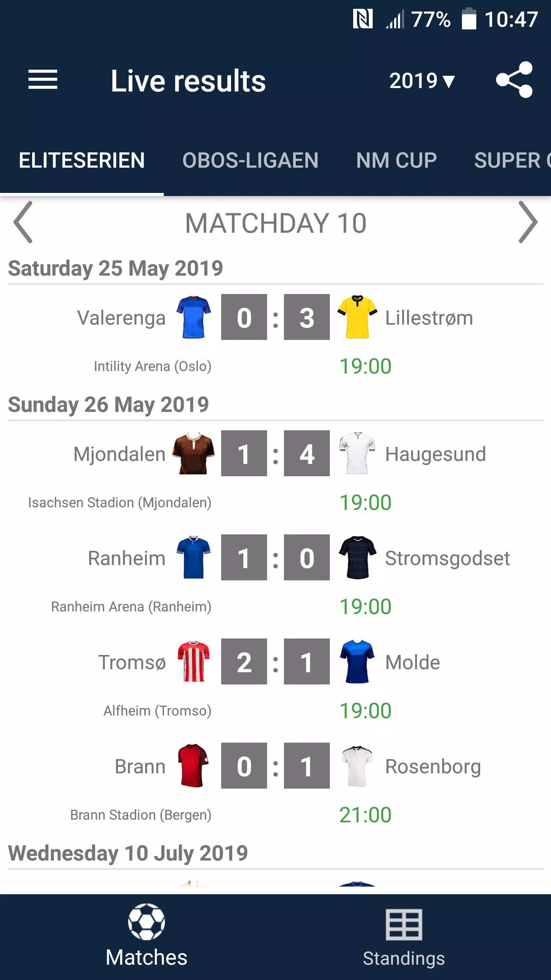Tap Lillestrøm's yellow jersey icon
The width and height of the screenshot is (551, 980).
[357, 317]
